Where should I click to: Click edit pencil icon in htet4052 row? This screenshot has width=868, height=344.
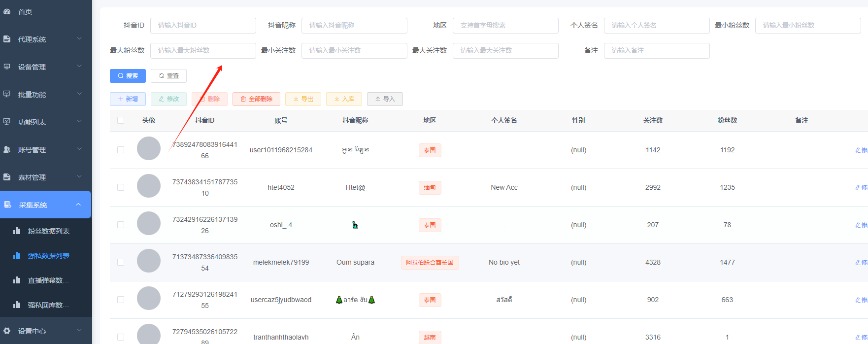coord(858,187)
